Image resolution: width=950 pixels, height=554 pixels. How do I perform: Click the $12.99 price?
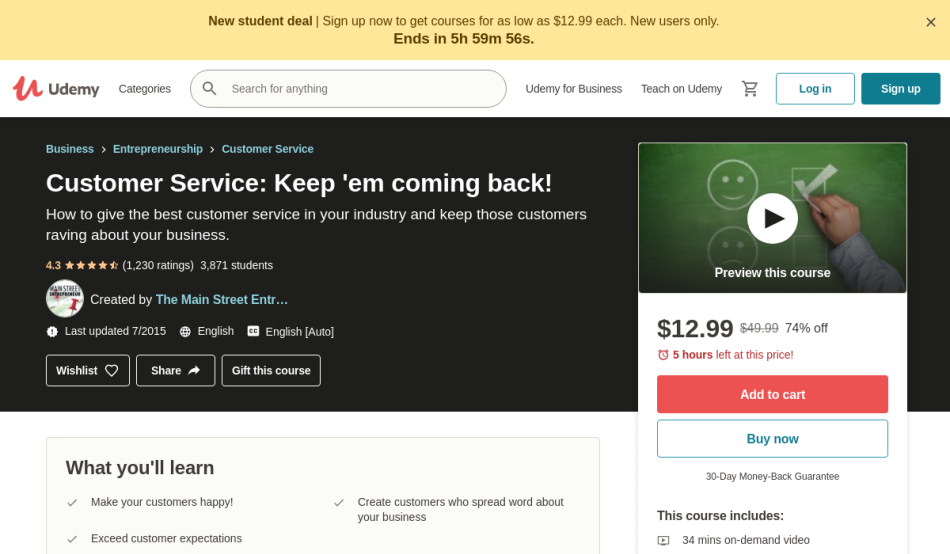tap(695, 329)
